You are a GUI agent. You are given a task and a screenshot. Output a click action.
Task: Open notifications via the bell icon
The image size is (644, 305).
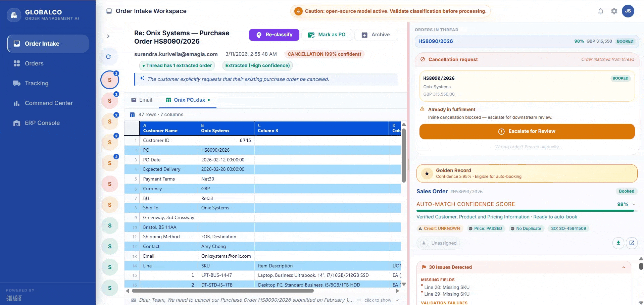point(600,11)
